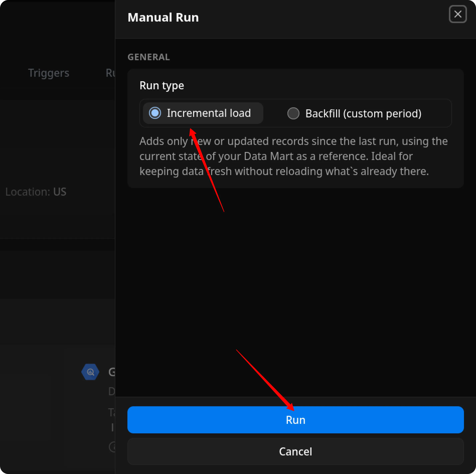Close the Manual Run dialog with the X
This screenshot has width=476, height=474.
point(458,14)
